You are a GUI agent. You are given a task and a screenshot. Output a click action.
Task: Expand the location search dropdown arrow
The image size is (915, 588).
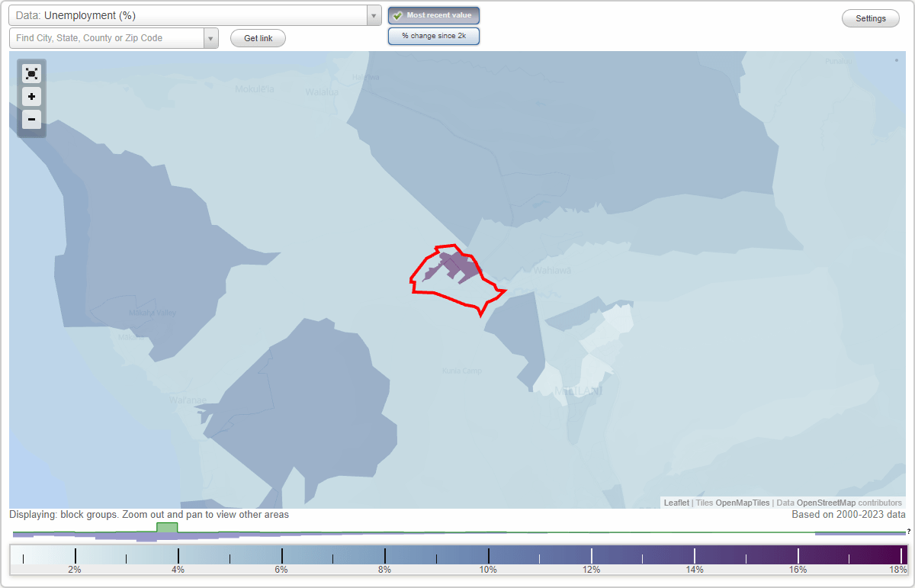point(211,38)
